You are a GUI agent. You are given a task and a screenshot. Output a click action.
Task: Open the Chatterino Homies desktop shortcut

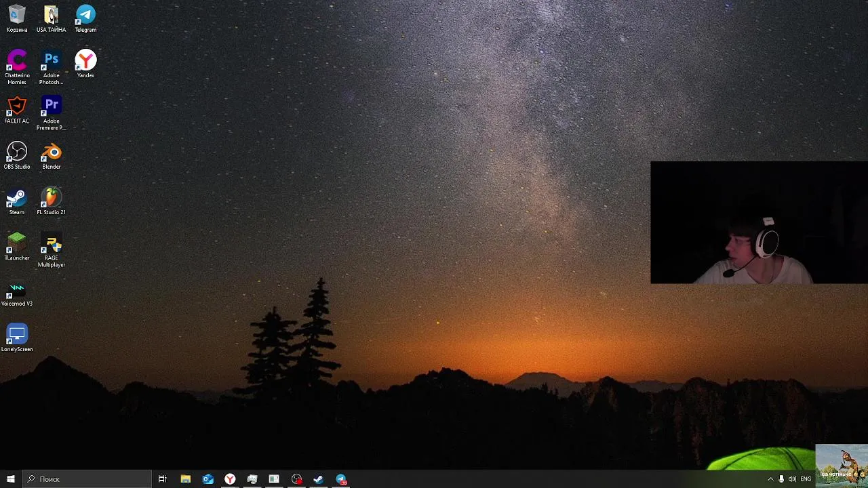click(17, 67)
